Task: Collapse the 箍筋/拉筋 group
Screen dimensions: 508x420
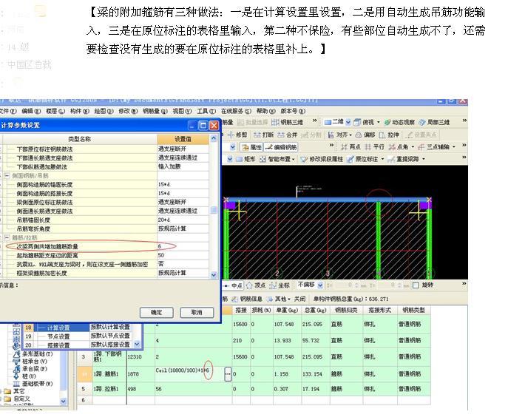Action: coord(7,237)
